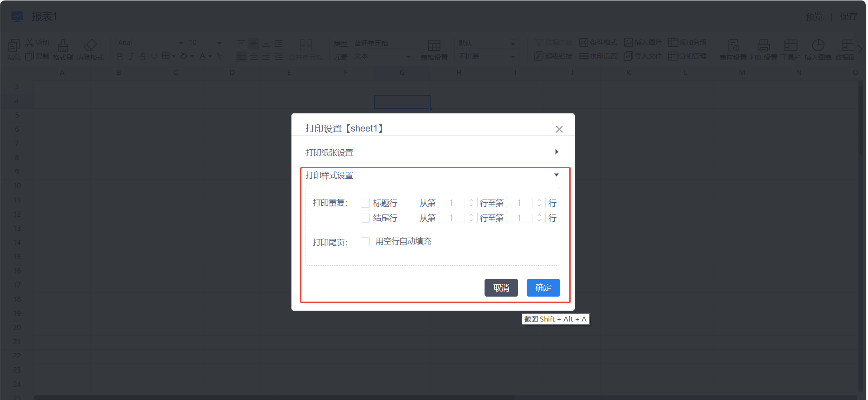868x400 pixels.
Task: Open Table Settings grid icon
Action: 434,45
